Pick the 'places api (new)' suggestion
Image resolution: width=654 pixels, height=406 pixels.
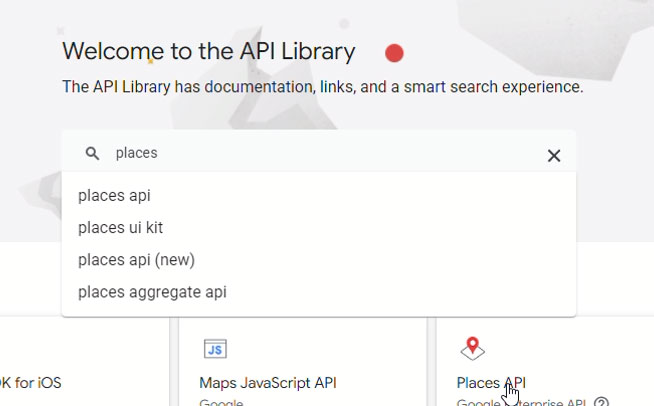pyautogui.click(x=319, y=260)
